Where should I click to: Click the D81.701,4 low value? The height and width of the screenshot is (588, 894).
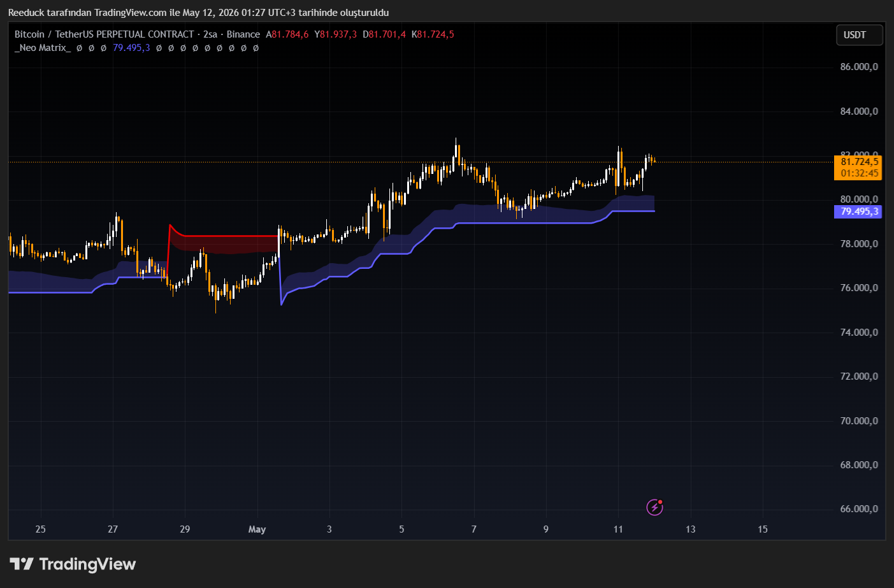(384, 34)
